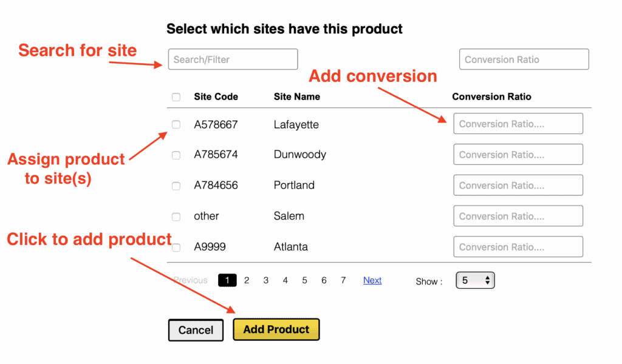Click Lafayette's Conversion Ratio input
The height and width of the screenshot is (364, 622).
518,124
